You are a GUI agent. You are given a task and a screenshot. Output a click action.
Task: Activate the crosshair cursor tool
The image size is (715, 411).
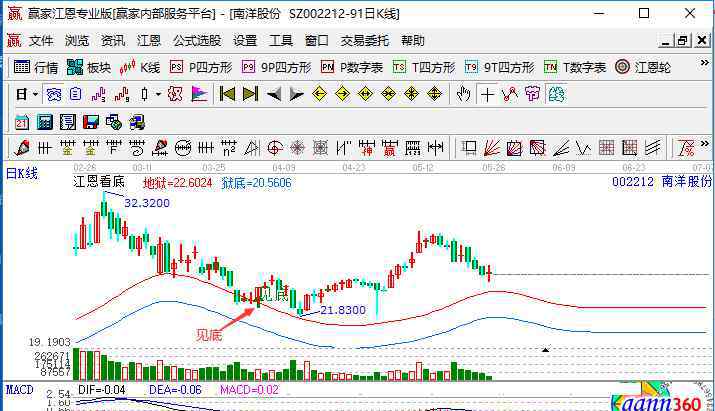coord(487,94)
